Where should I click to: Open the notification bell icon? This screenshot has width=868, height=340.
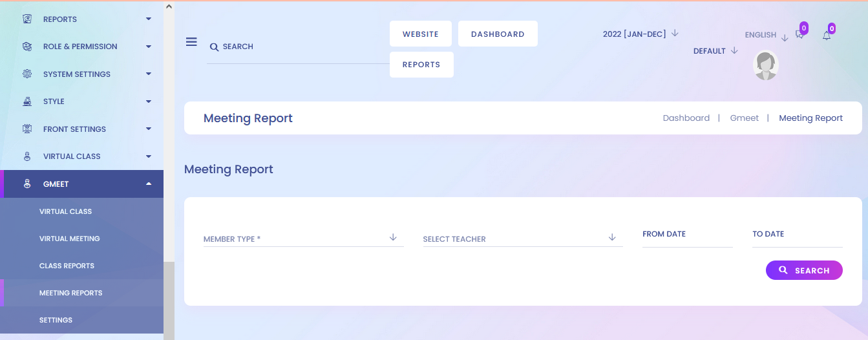pos(827,36)
